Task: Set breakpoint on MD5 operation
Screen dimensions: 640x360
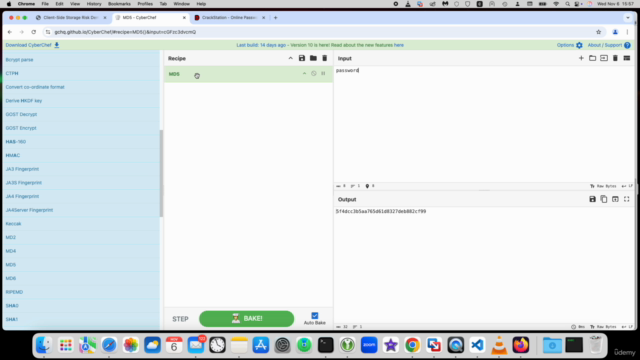Action: pos(323,73)
